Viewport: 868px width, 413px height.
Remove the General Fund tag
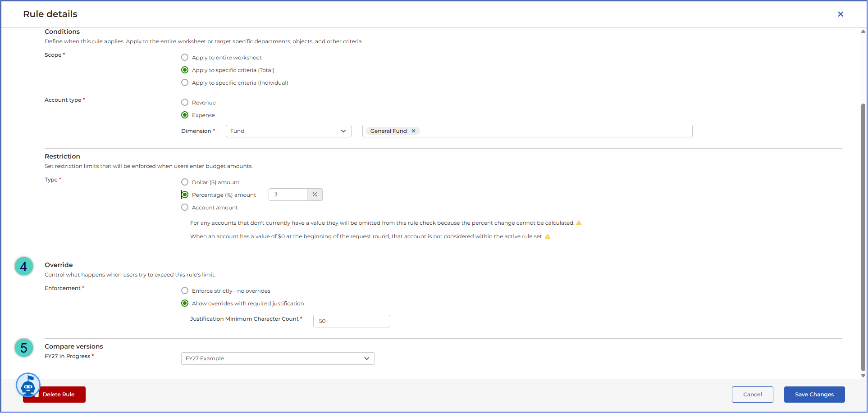pyautogui.click(x=413, y=131)
